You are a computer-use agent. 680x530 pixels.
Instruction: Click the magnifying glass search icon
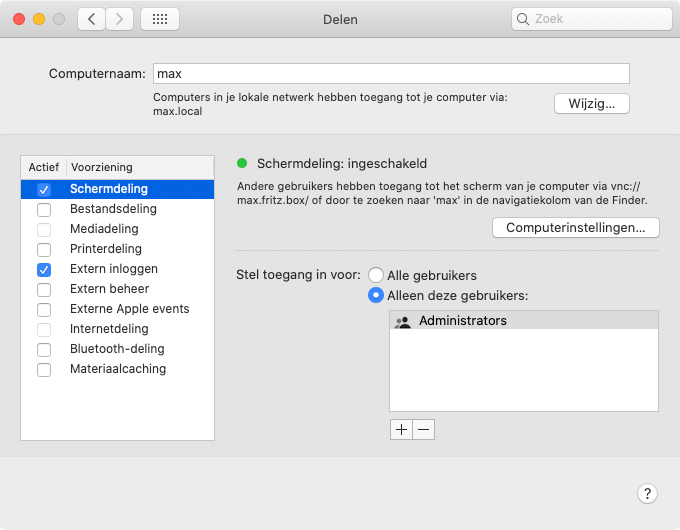pyautogui.click(x=523, y=19)
